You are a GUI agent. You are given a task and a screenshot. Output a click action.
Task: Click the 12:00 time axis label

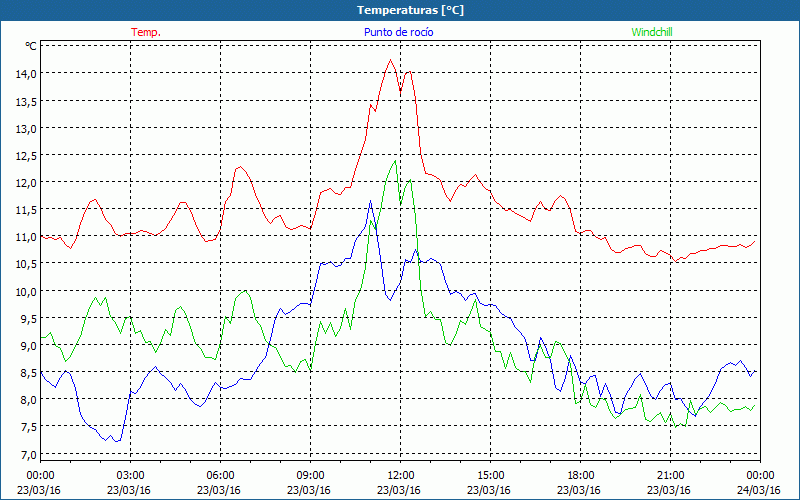[x=400, y=476]
